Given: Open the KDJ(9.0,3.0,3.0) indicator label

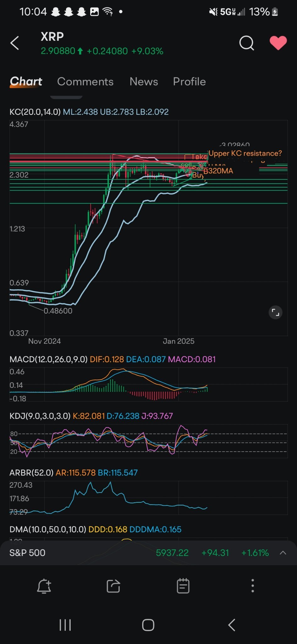Looking at the screenshot, I should 40,416.
